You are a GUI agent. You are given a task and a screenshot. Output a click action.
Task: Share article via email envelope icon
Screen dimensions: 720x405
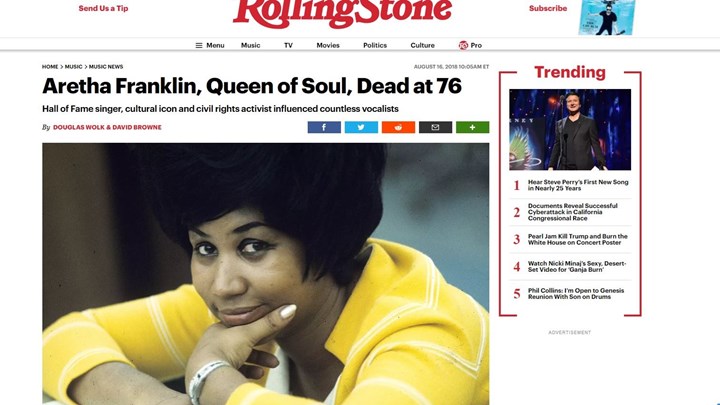pos(435,127)
